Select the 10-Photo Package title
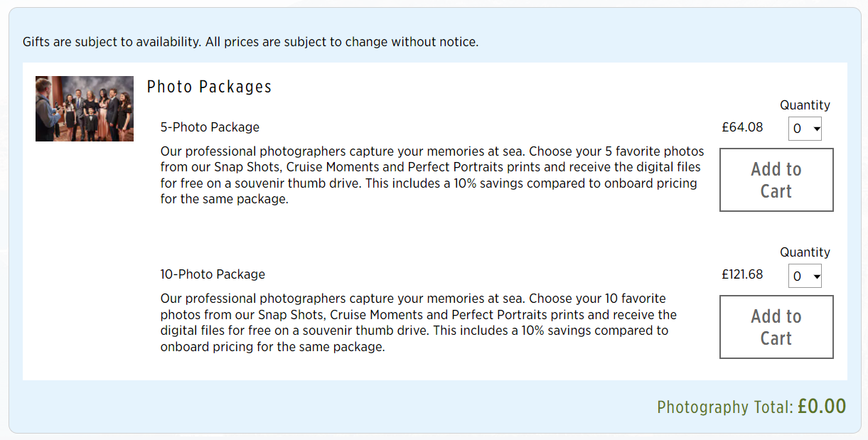The width and height of the screenshot is (868, 440). tap(213, 274)
